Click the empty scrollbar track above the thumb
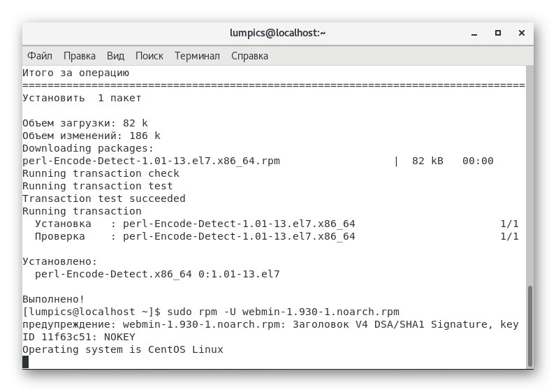This screenshot has width=556, height=392. point(530,175)
